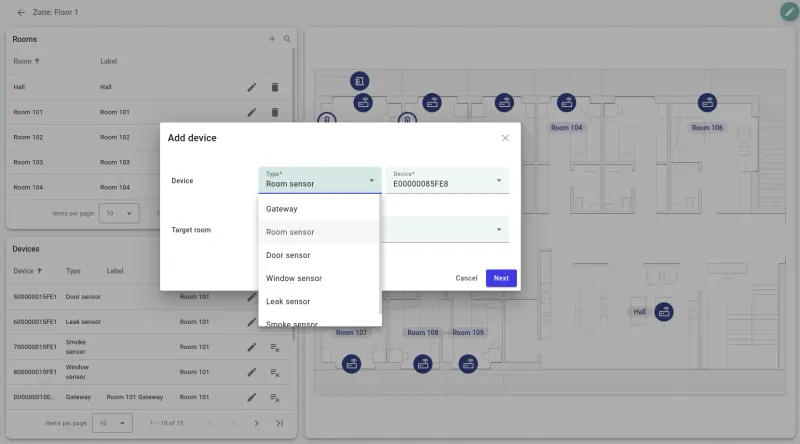Go to next page of devices
This screenshot has height=444, width=800.
pos(256,423)
